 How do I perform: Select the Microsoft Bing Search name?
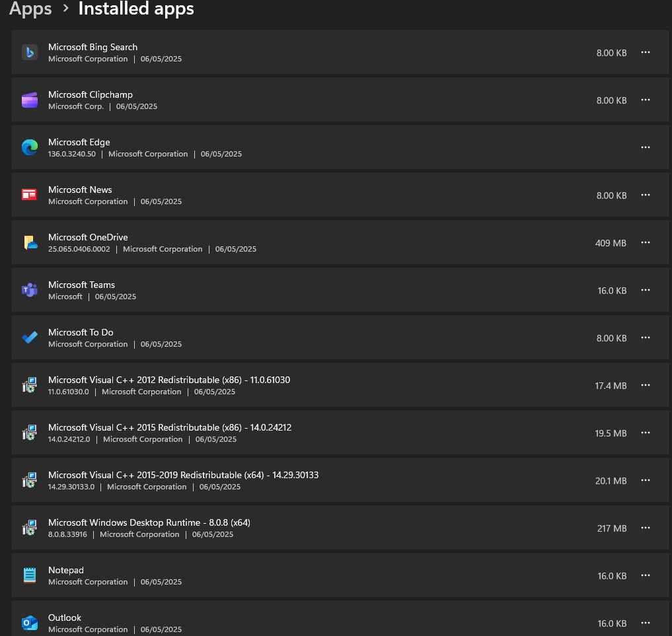pos(93,47)
